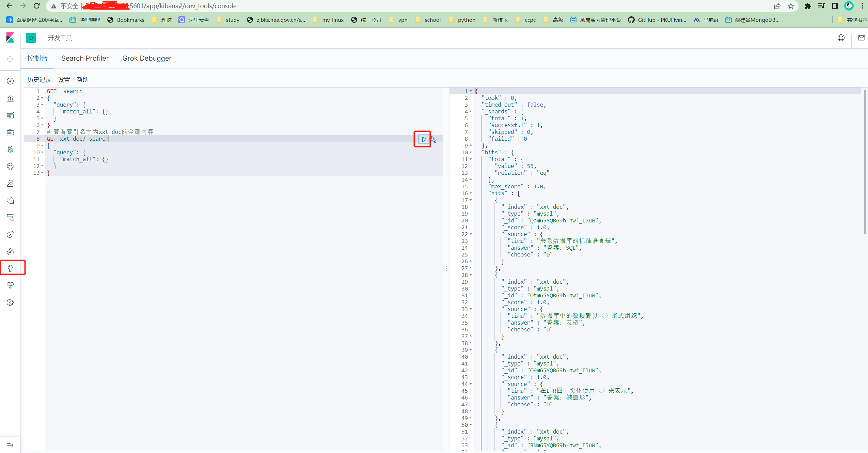This screenshot has height=453, width=868.
Task: Open the python bookmarks folder
Action: [462, 20]
